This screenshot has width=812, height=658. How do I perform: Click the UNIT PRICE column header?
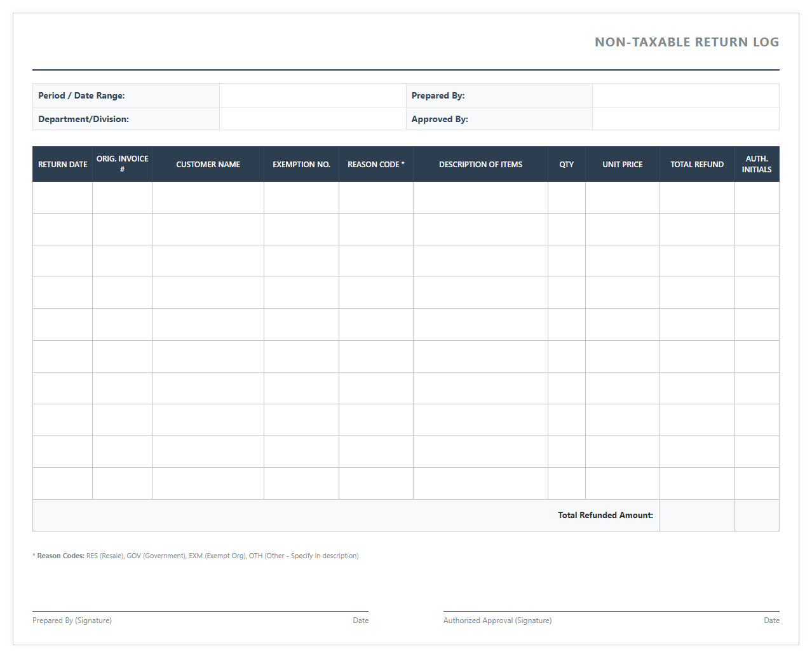622,164
